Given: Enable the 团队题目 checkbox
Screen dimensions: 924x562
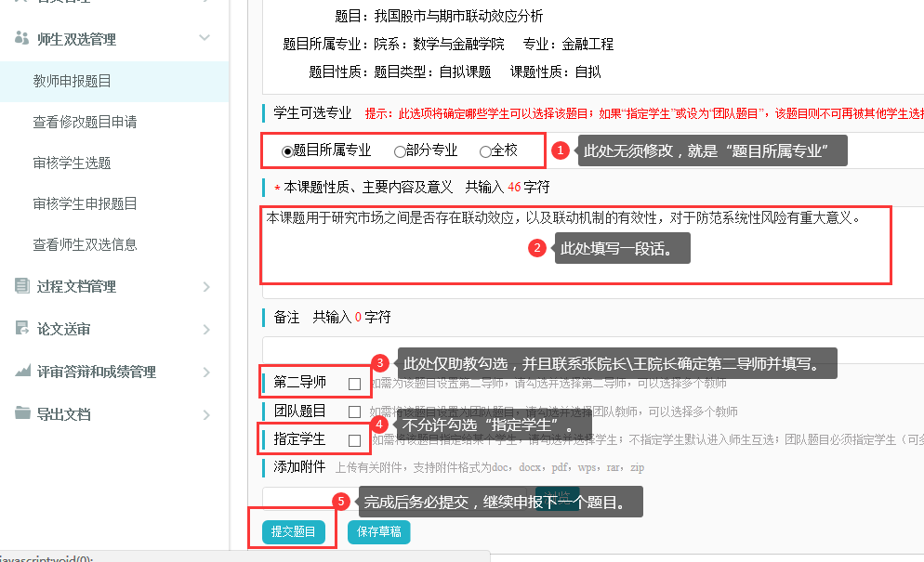Looking at the screenshot, I should 354,412.
